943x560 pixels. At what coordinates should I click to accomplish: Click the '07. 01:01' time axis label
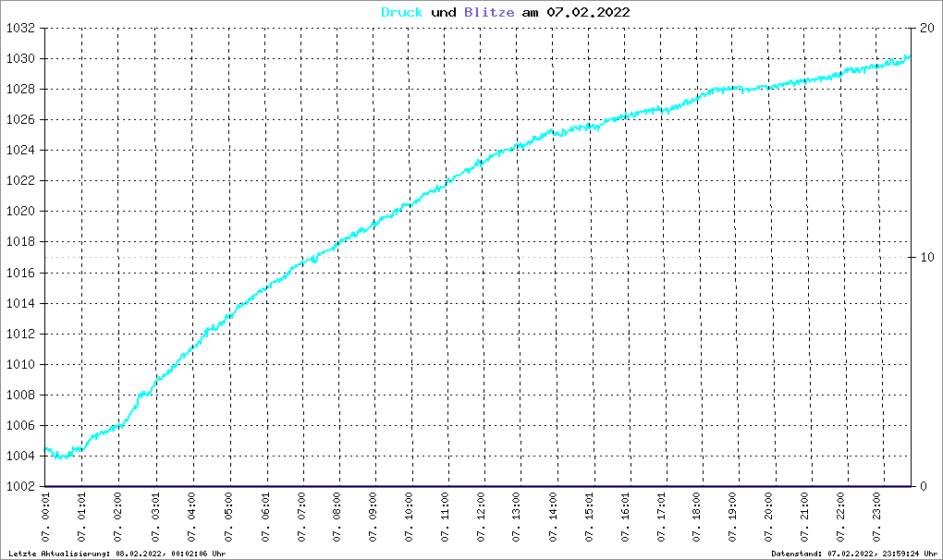point(82,517)
